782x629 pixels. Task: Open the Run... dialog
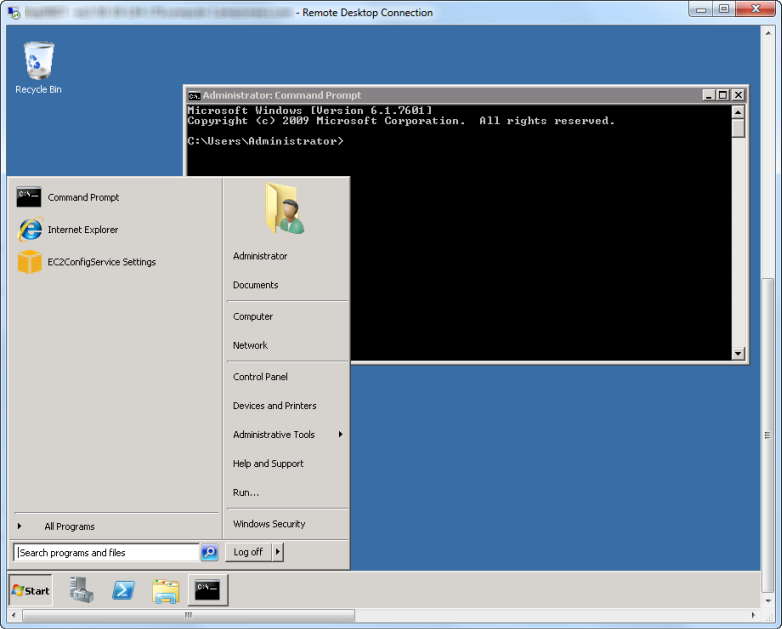coord(246,492)
